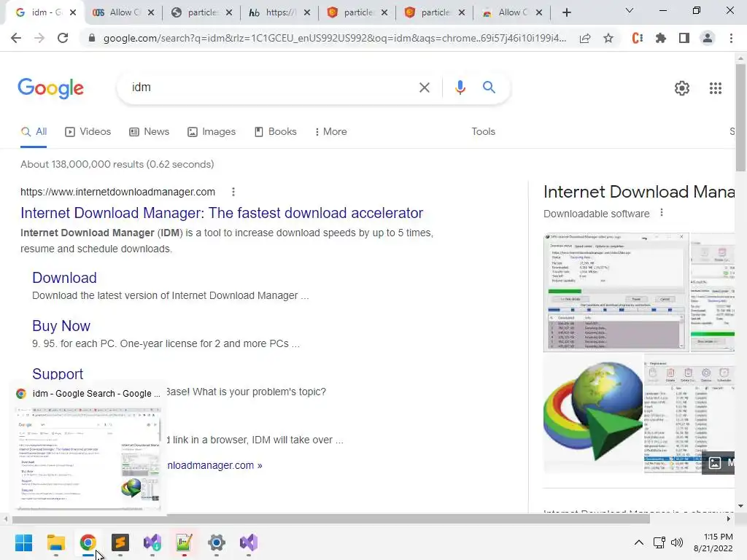Screen dimensions: 747x560
Task: Open the Windows Start menu
Action: coord(23,542)
